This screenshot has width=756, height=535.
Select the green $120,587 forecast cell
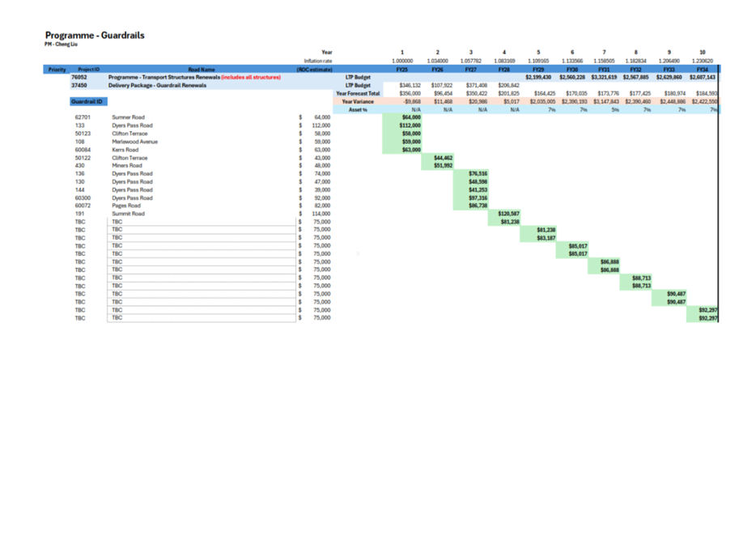click(509, 214)
